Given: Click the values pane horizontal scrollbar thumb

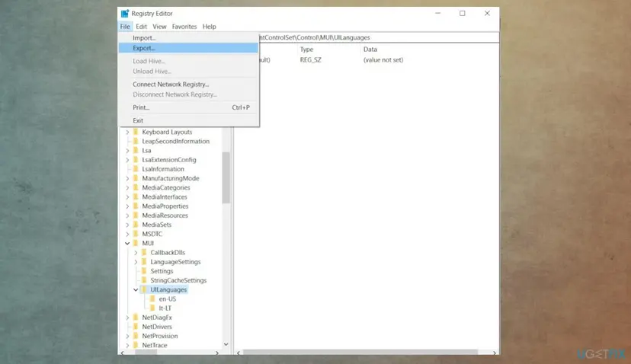Looking at the screenshot, I should [x=360, y=353].
